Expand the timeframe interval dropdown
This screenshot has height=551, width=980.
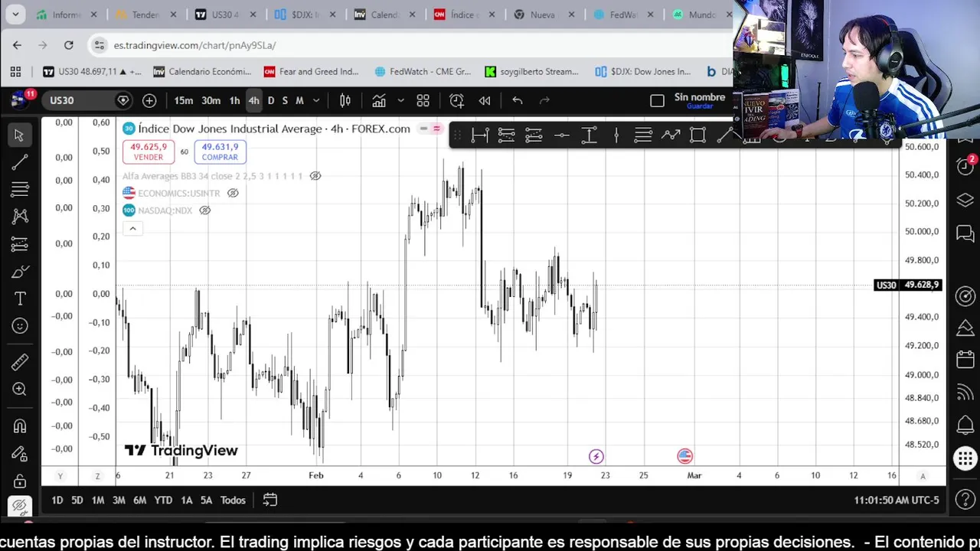pyautogui.click(x=316, y=100)
